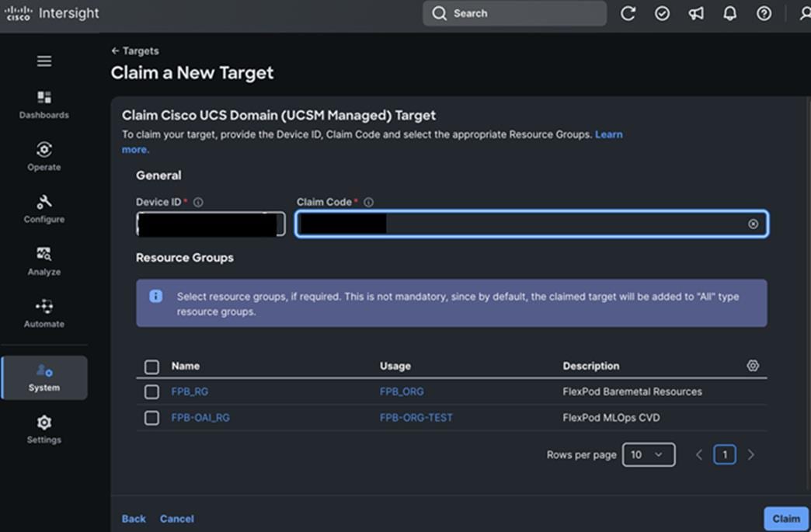Click the Device ID info icon
The width and height of the screenshot is (811, 532).
(198, 202)
